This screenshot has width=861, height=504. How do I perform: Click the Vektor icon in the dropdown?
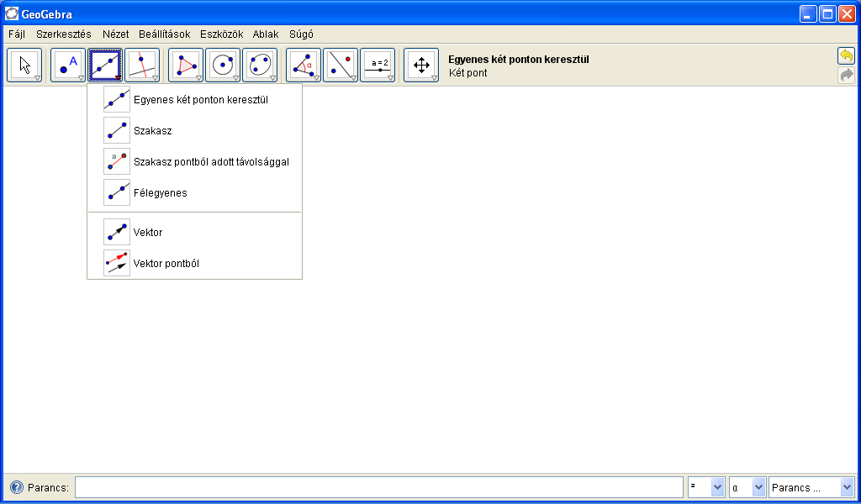(x=117, y=232)
